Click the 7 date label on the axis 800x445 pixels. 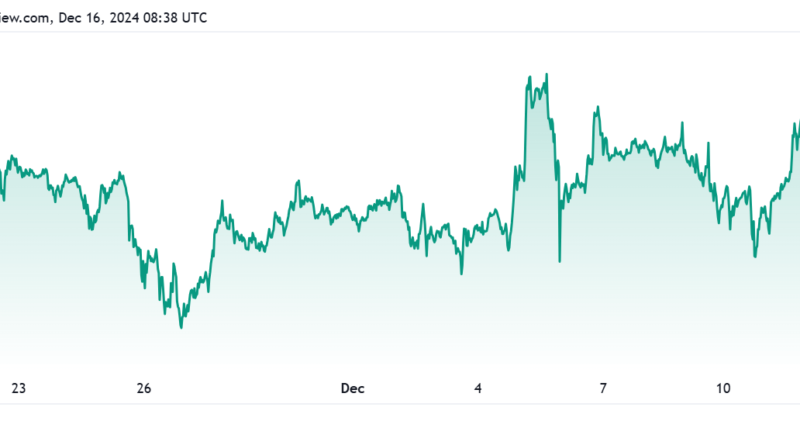603,389
